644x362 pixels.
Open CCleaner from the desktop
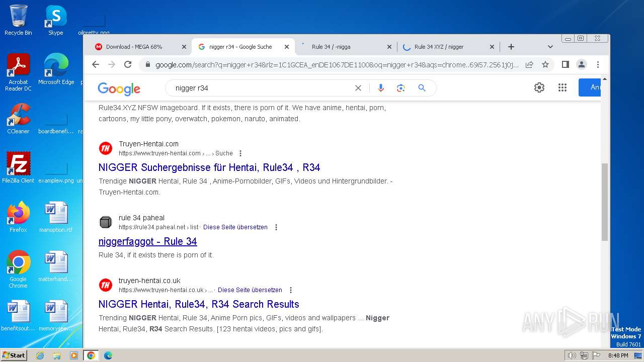[18, 119]
